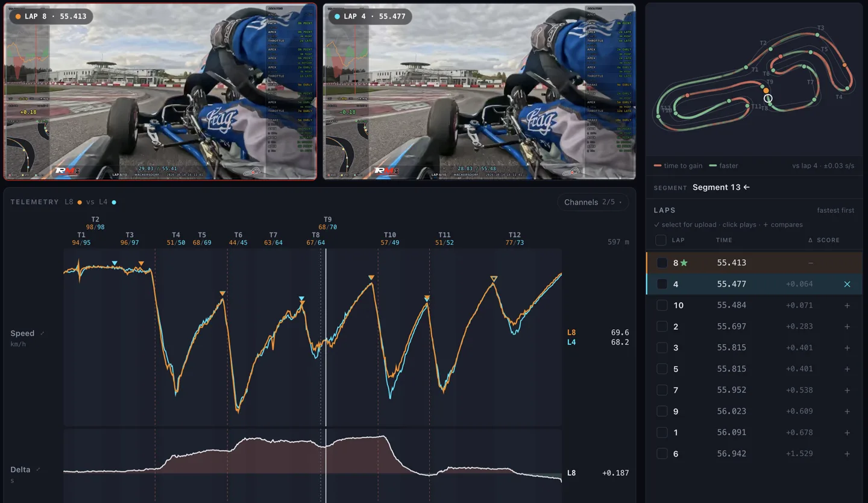Image resolution: width=868 pixels, height=503 pixels.
Task: Click the white playhead line in speed chart
Action: click(326, 338)
